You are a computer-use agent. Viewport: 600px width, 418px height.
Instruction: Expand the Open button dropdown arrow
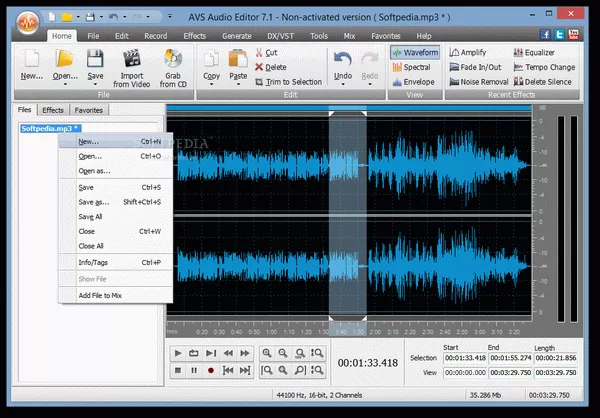(65, 84)
